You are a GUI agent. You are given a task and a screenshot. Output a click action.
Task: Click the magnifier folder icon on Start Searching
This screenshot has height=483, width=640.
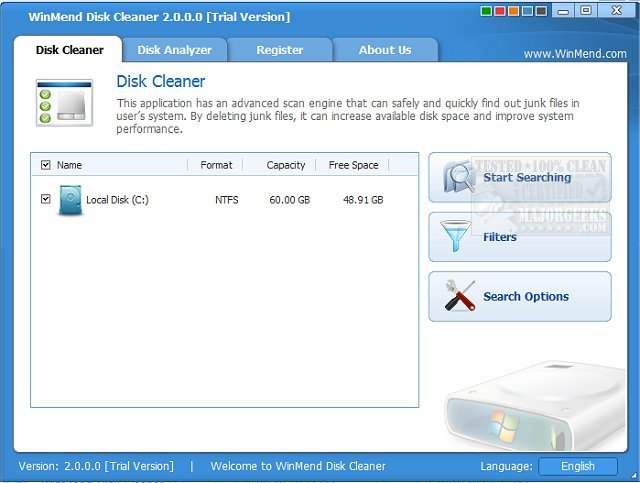pyautogui.click(x=460, y=177)
